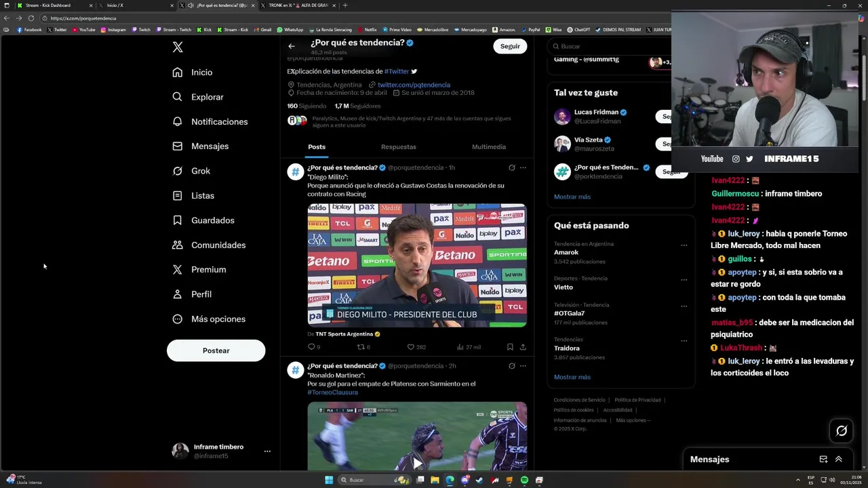This screenshot has width=868, height=488.
Task: Expand the Mensajes drawer
Action: [839, 460]
